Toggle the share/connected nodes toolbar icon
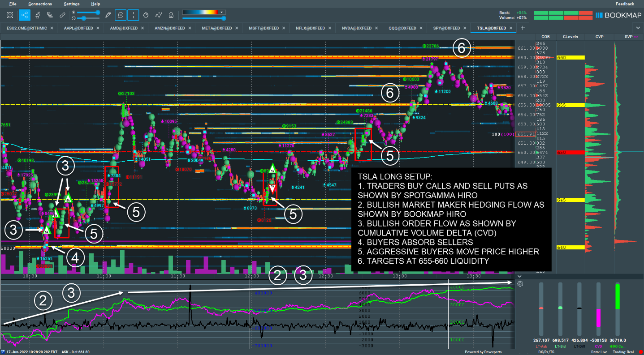644x355 pixels. click(24, 15)
